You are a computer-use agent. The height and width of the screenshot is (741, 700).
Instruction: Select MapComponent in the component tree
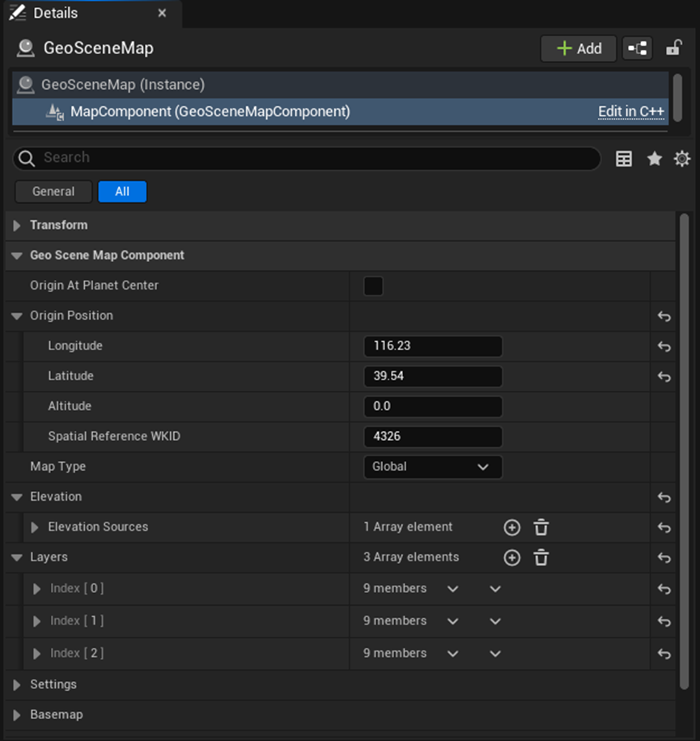point(210,112)
